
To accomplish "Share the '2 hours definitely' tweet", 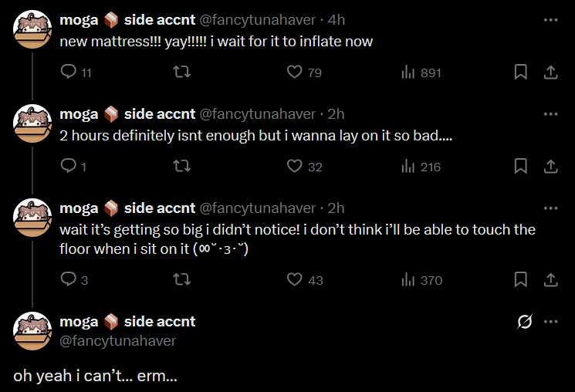I will pos(550,166).
